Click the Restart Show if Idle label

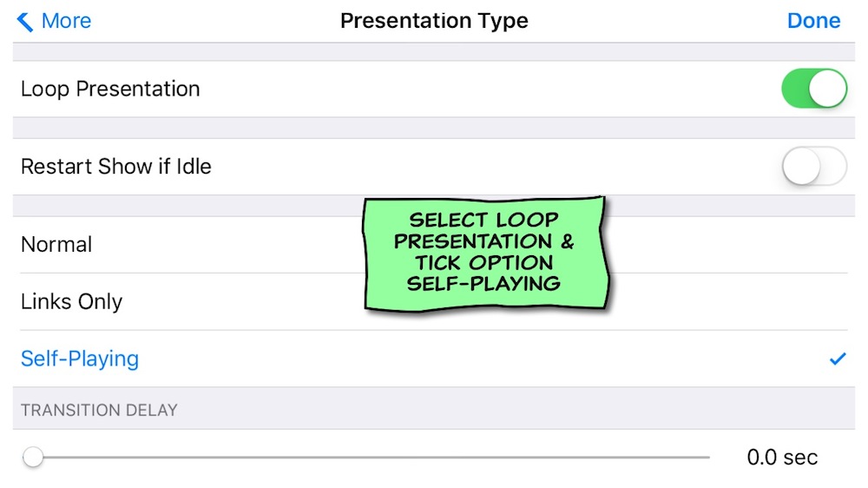[116, 166]
